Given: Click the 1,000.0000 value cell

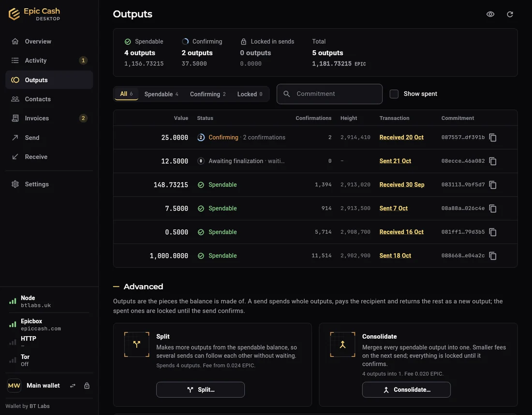Looking at the screenshot, I should point(169,256).
